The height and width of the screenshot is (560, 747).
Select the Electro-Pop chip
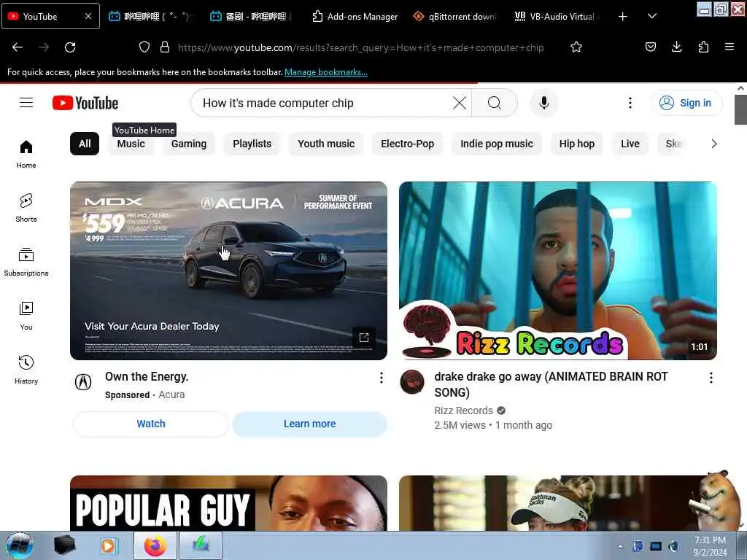[407, 144]
